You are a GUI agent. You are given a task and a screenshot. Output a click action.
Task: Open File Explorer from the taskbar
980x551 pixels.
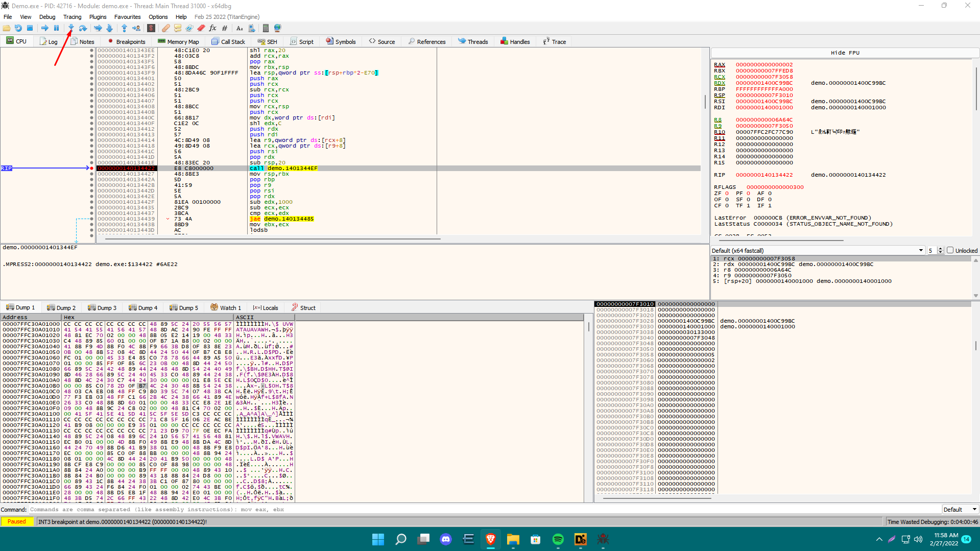pos(513,539)
